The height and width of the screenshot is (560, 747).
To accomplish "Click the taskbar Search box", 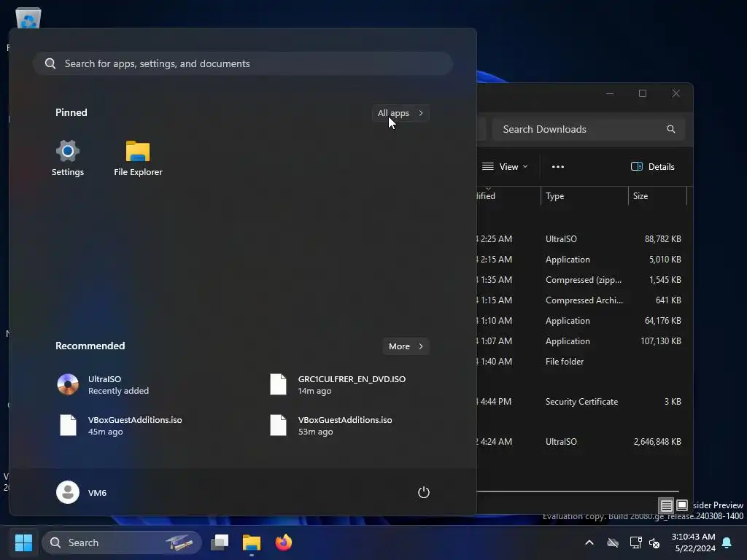I will pos(122,542).
